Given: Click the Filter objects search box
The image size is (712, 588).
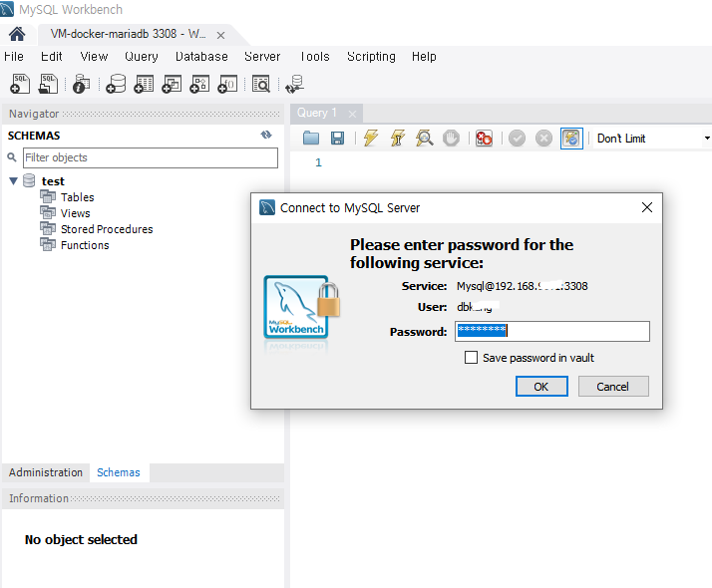Looking at the screenshot, I should [x=151, y=157].
